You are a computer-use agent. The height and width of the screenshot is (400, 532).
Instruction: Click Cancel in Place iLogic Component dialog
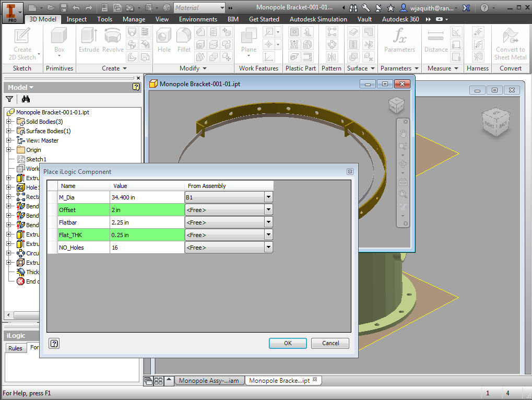pyautogui.click(x=330, y=343)
